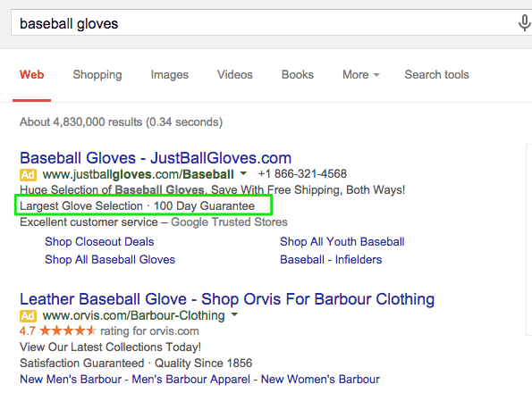Viewport: 532px width, 393px height.
Task: Open the More search category dropdown
Action: click(x=361, y=74)
